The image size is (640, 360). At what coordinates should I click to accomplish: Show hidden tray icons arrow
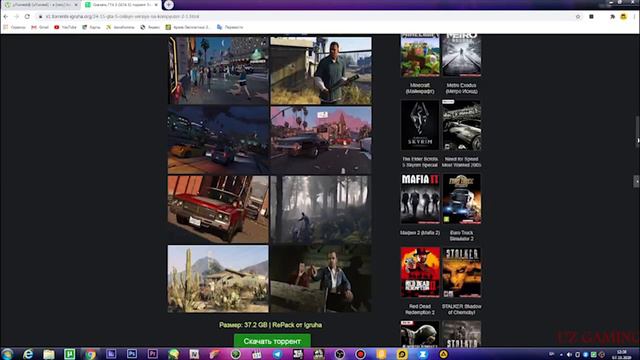click(x=561, y=355)
